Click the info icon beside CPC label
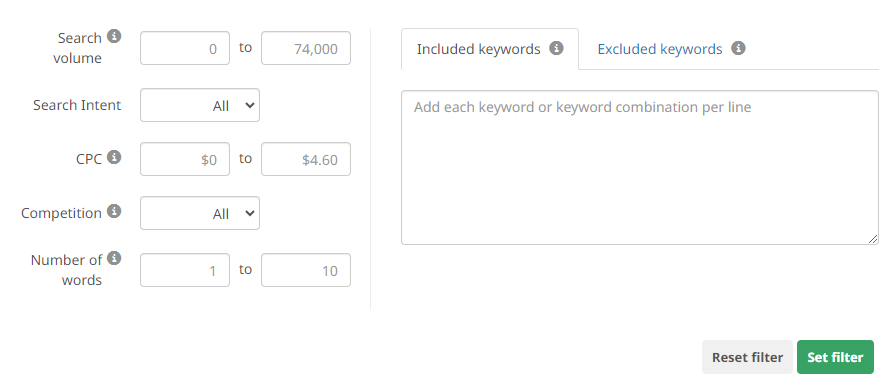Screen dimensions: 892x392 tap(114, 157)
